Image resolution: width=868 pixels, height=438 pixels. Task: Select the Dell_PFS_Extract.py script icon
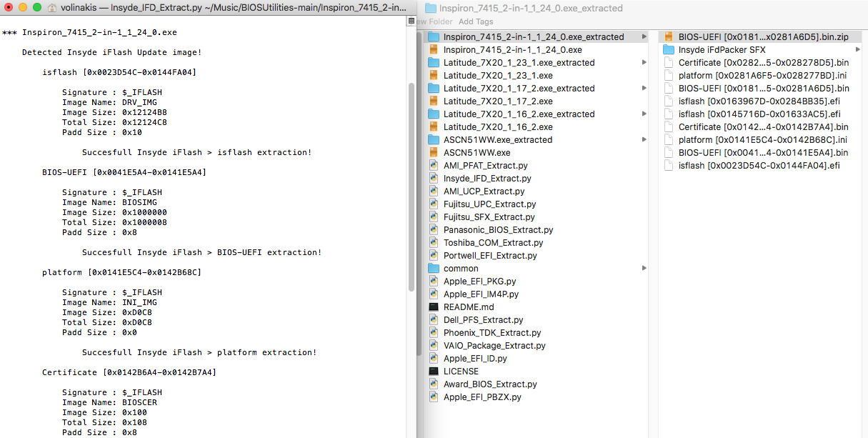pos(434,320)
